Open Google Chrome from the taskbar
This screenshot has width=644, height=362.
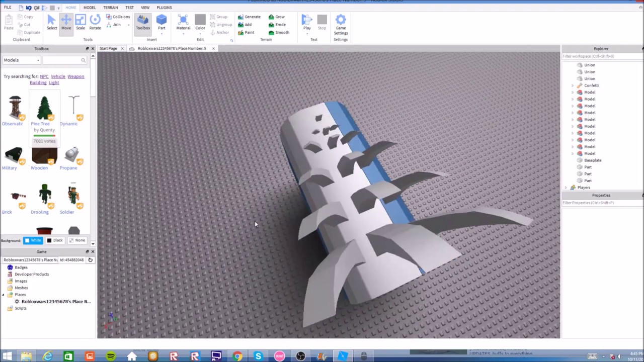pyautogui.click(x=237, y=356)
